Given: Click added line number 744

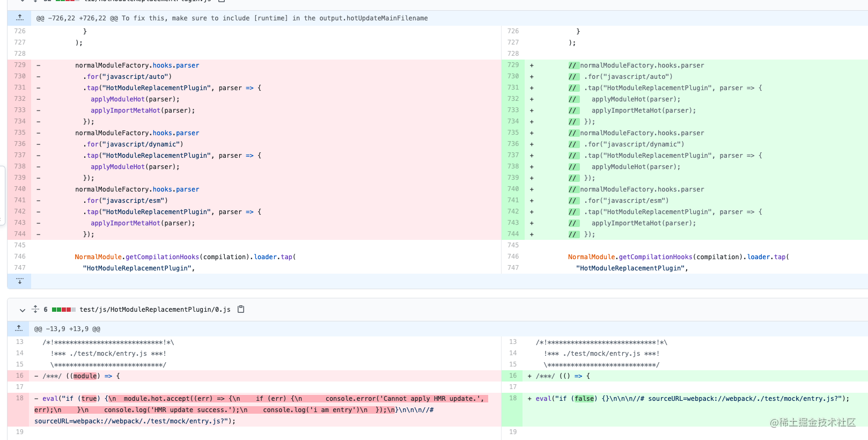Looking at the screenshot, I should 513,234.
